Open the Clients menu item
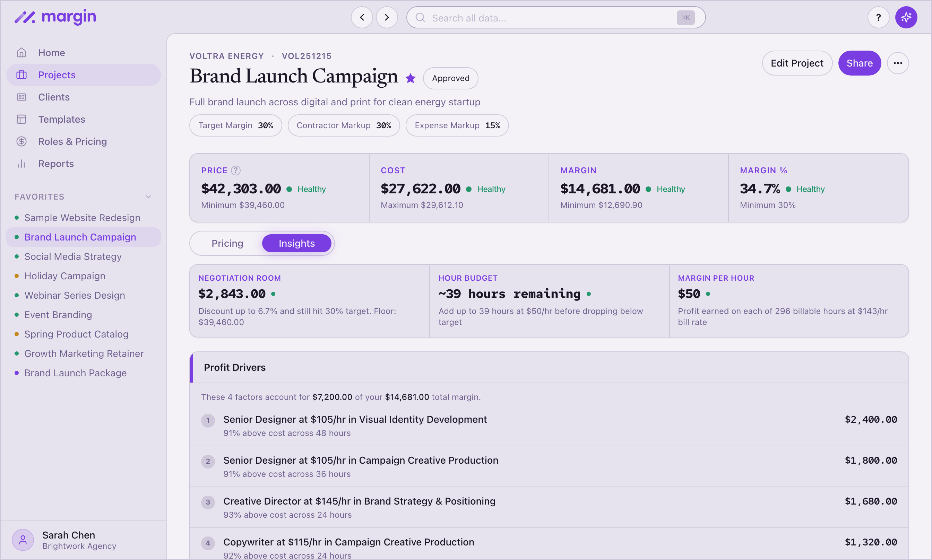Screen dimensions: 932x560 tap(84, 97)
